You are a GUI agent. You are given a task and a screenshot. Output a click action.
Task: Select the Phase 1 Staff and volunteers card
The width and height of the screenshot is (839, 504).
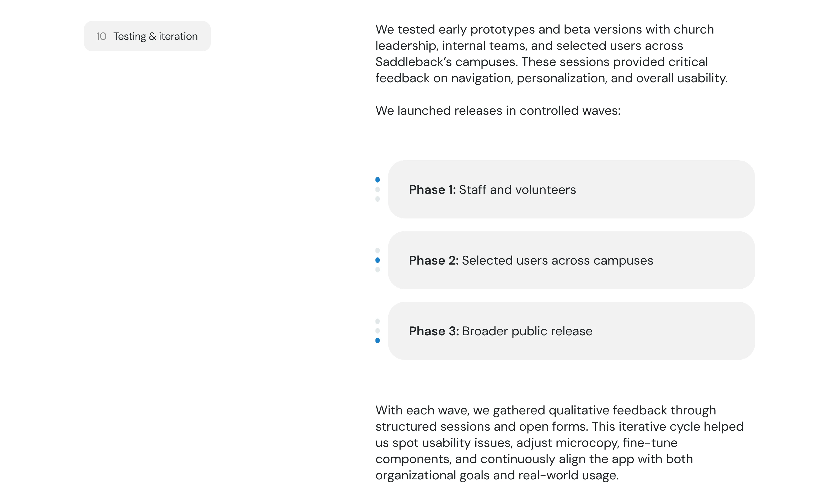571,189
